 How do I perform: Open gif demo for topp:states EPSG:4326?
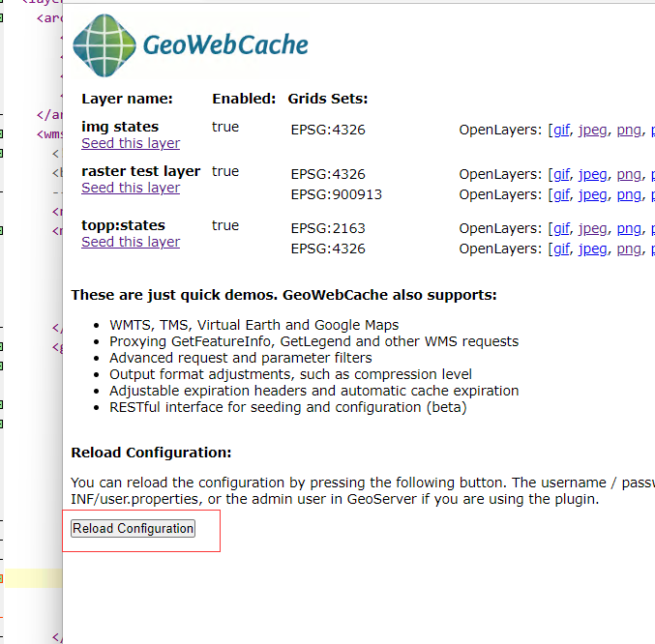[x=561, y=249]
